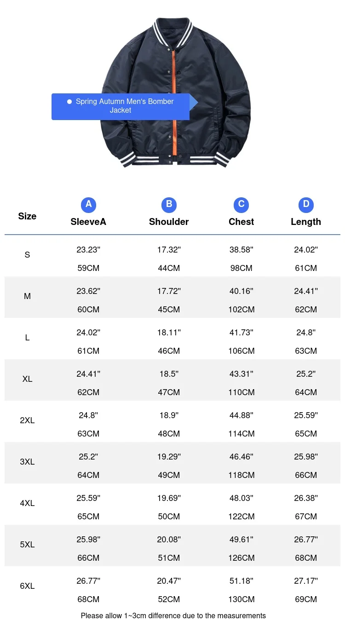
Task: Select the S size row label
Action: 27,255
